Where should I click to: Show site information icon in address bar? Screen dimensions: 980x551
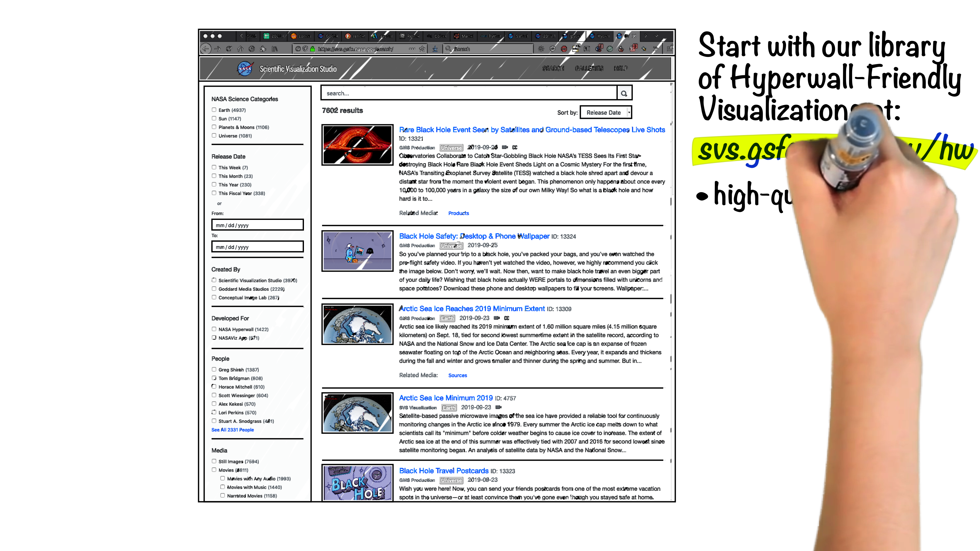tap(298, 49)
